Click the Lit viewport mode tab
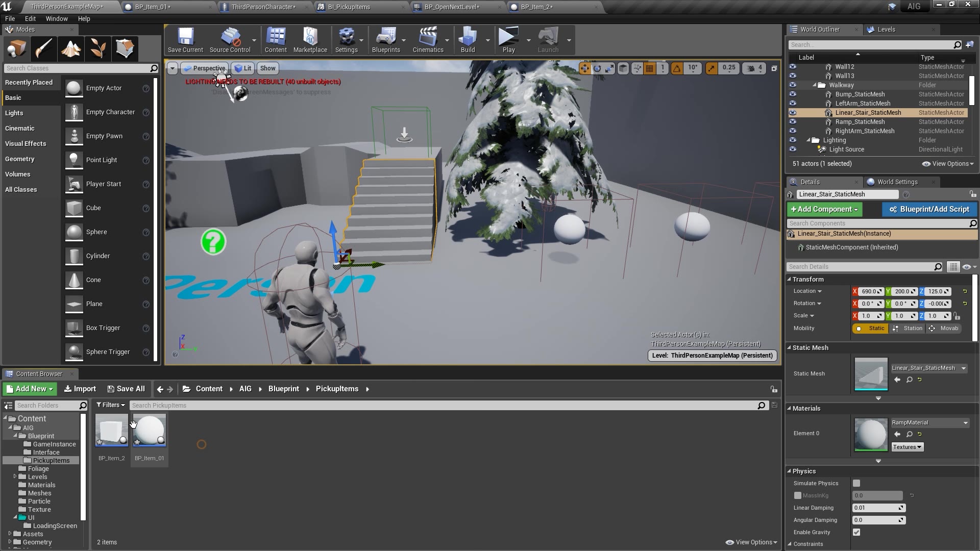 (x=243, y=67)
